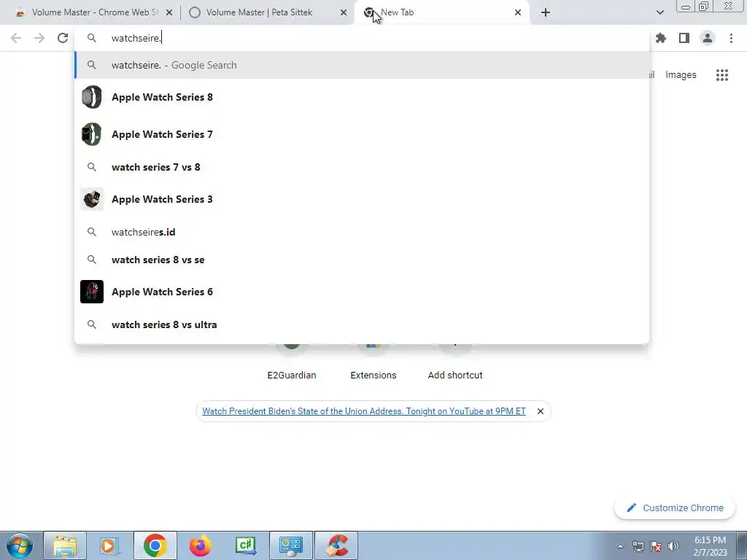Open the clock showing 6:15 PM
Image resolution: width=747 pixels, height=560 pixels.
710,546
